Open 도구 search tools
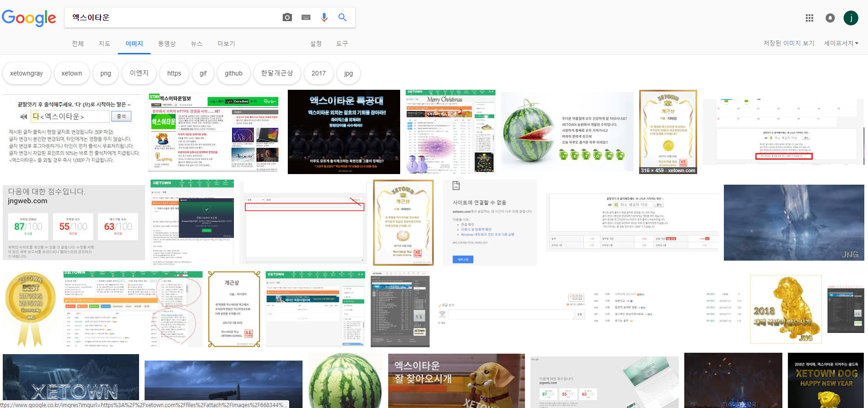The height and width of the screenshot is (408, 868). pos(342,43)
